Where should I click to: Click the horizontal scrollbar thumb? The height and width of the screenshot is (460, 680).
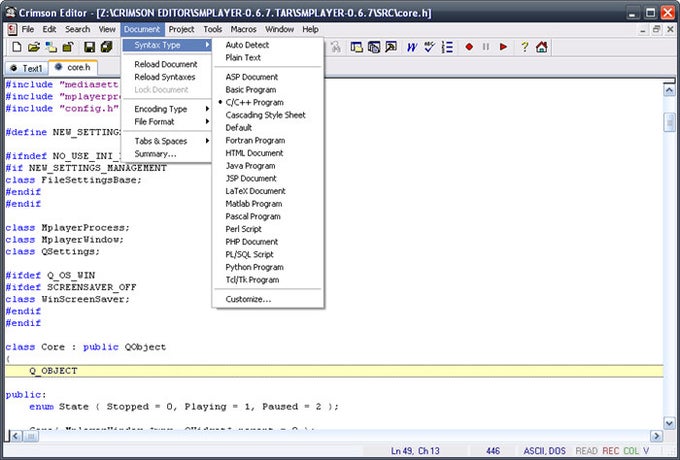pos(30,436)
